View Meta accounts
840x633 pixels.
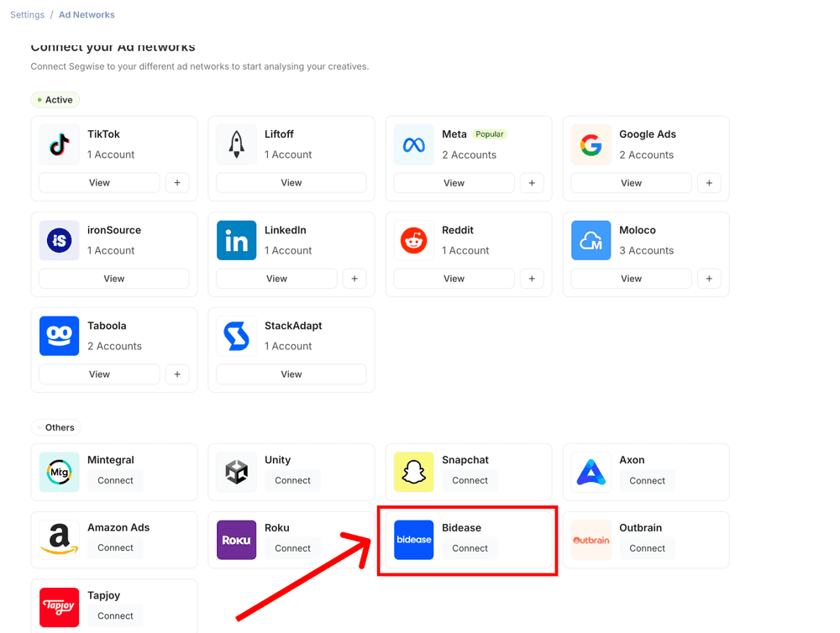point(454,183)
